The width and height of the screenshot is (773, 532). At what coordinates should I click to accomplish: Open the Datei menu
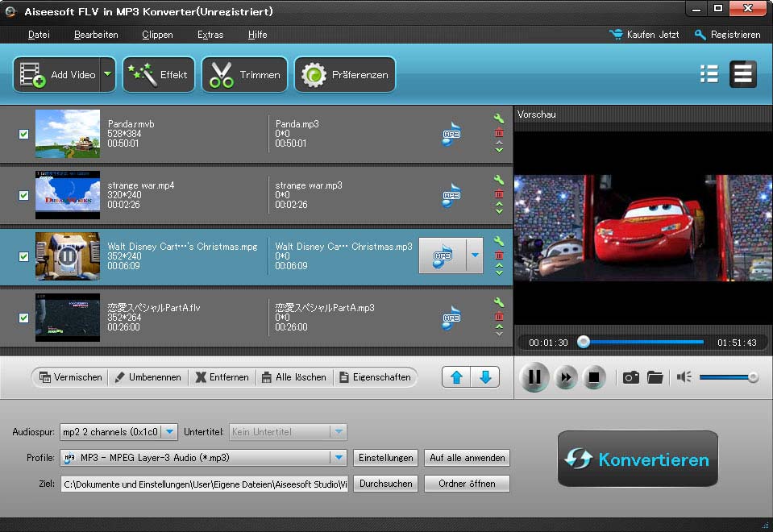click(x=39, y=35)
